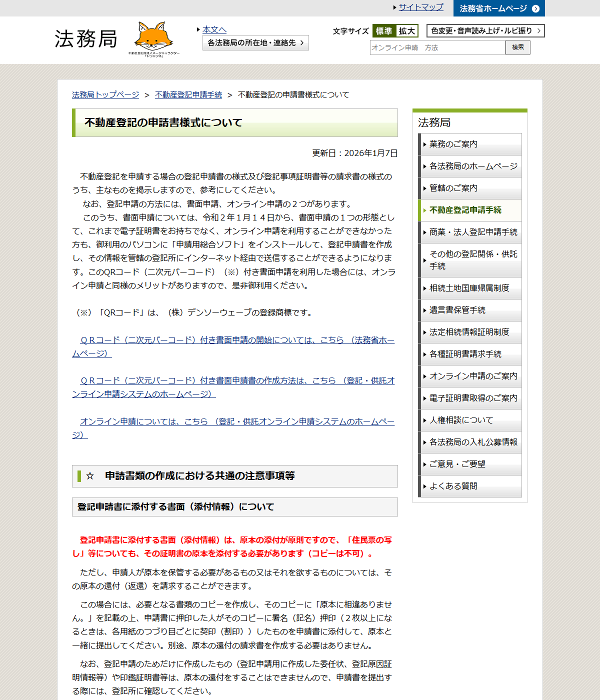Open sidebar menu 各法務局のホームページ
Screen dimensions: 600x700
470,166
